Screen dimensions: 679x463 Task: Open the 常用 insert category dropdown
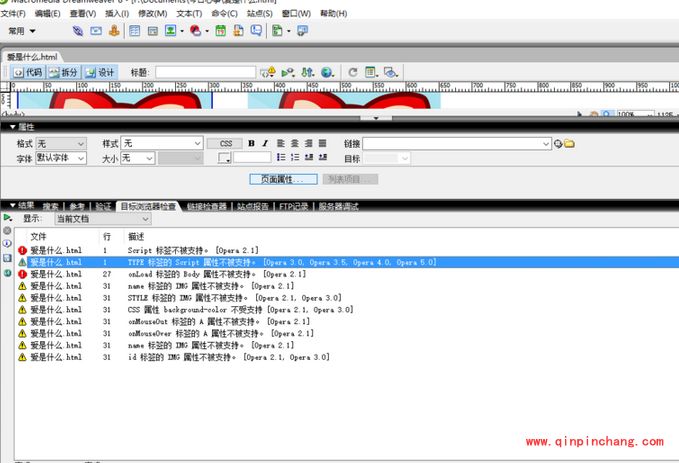coord(22,31)
